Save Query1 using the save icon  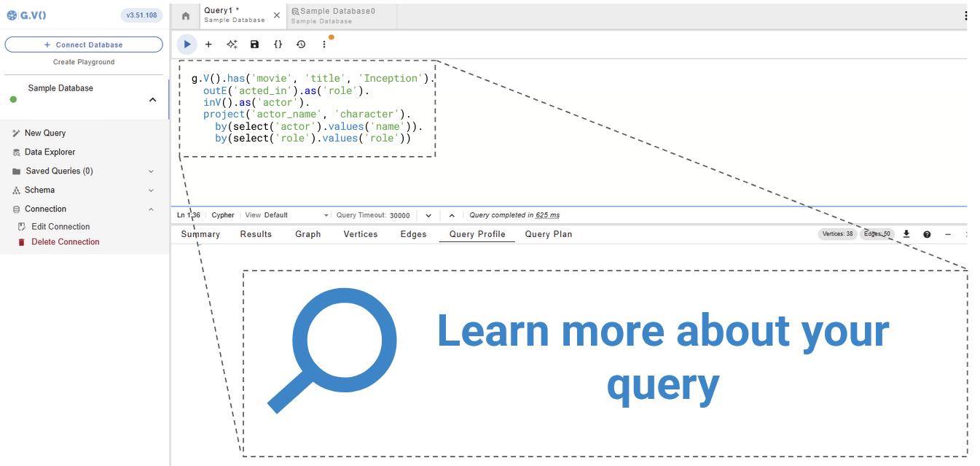[x=254, y=44]
